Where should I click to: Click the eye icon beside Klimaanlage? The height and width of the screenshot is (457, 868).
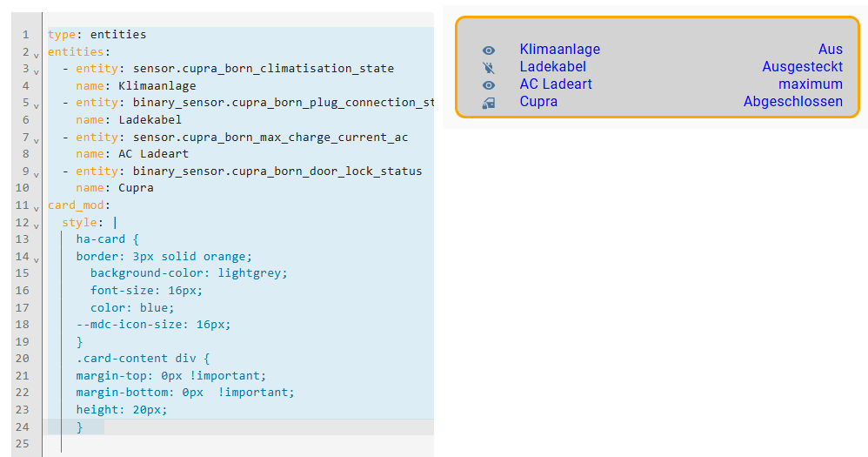point(489,50)
